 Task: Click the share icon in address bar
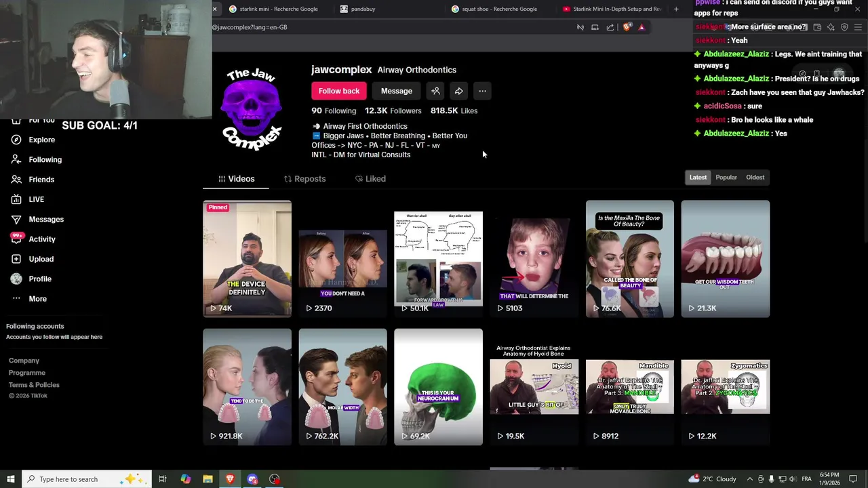point(610,27)
